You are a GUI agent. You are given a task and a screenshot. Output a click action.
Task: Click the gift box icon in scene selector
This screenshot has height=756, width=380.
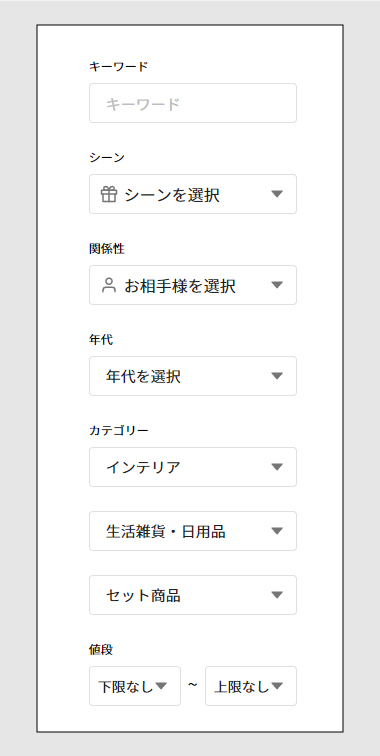[109, 194]
